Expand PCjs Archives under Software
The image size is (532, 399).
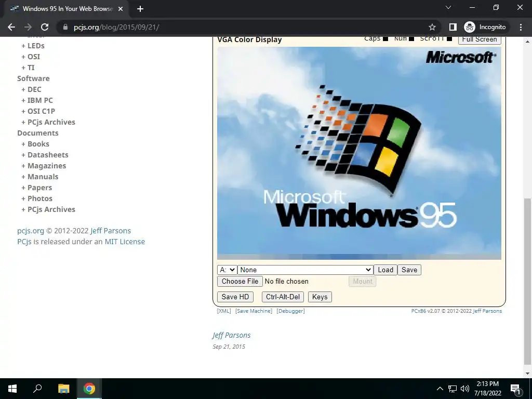click(x=48, y=122)
